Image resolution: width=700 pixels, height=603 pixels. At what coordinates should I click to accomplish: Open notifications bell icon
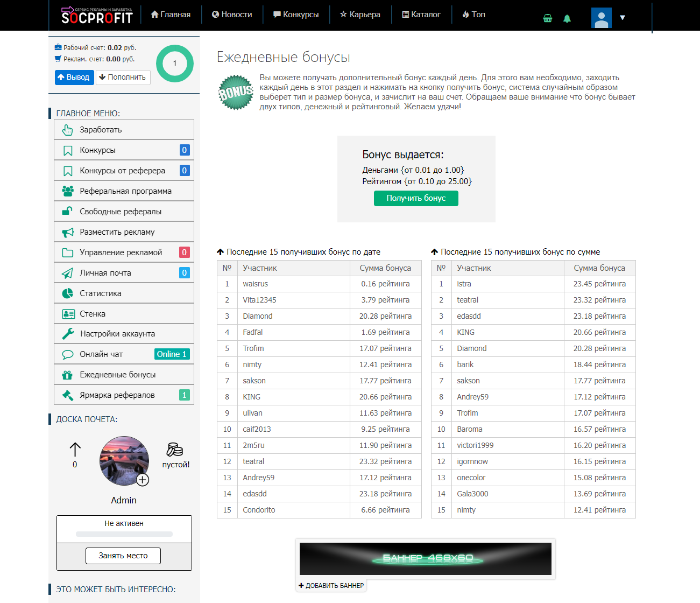tap(567, 18)
